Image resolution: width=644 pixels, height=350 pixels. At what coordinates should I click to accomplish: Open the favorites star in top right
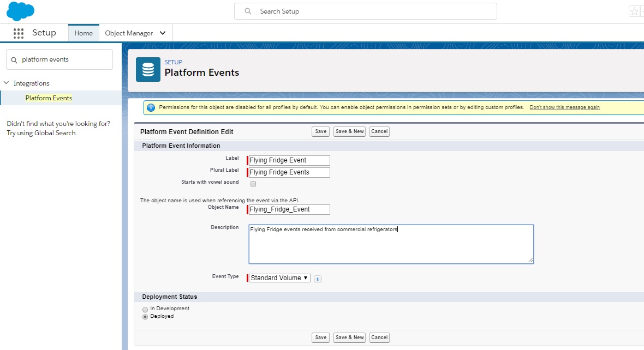[x=634, y=11]
